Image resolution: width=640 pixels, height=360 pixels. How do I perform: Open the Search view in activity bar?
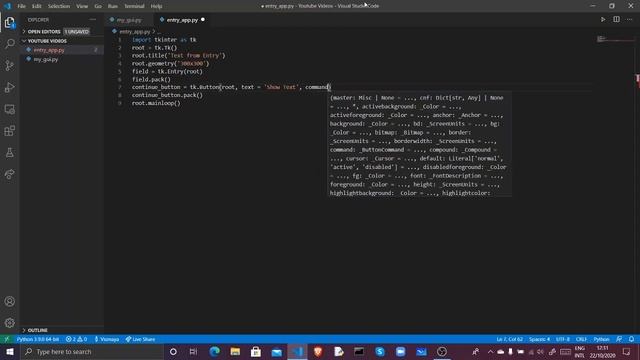pyautogui.click(x=9, y=44)
